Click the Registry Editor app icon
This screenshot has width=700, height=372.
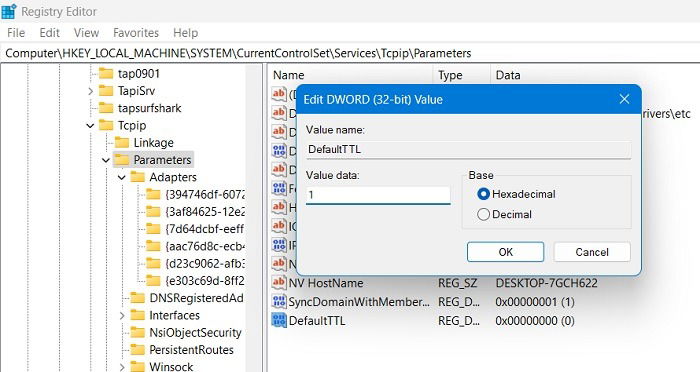pos(8,12)
